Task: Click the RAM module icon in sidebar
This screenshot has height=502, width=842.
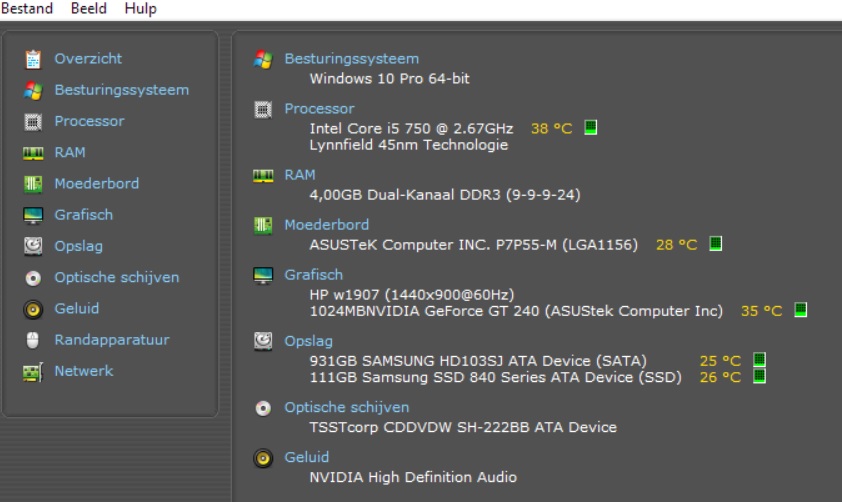Action: click(x=34, y=153)
